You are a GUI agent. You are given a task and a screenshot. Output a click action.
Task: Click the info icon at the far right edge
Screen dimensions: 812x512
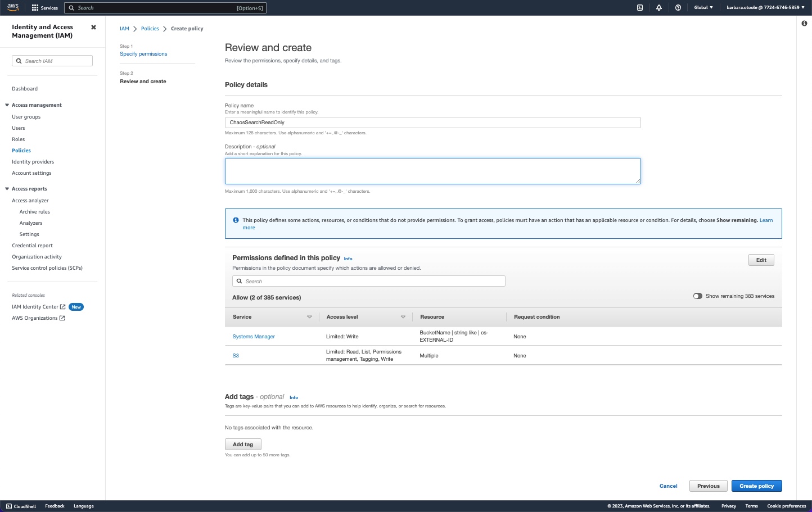click(804, 24)
